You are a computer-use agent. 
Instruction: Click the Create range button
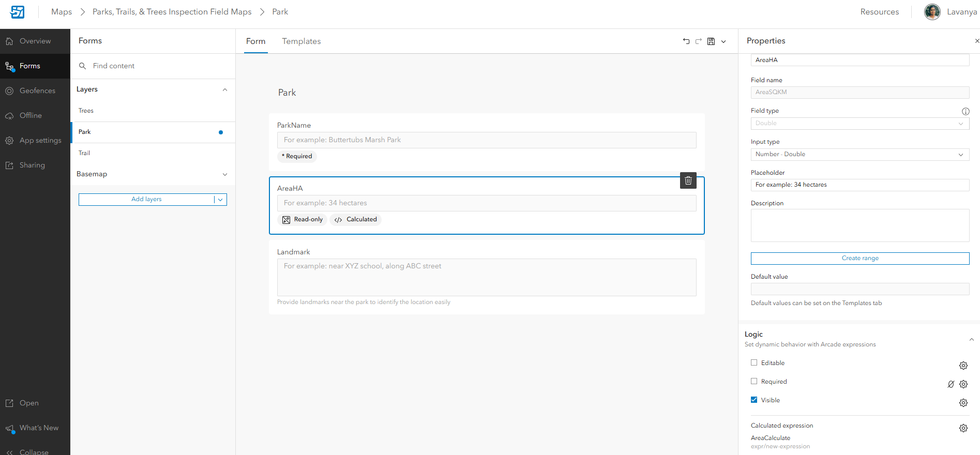[x=860, y=259]
